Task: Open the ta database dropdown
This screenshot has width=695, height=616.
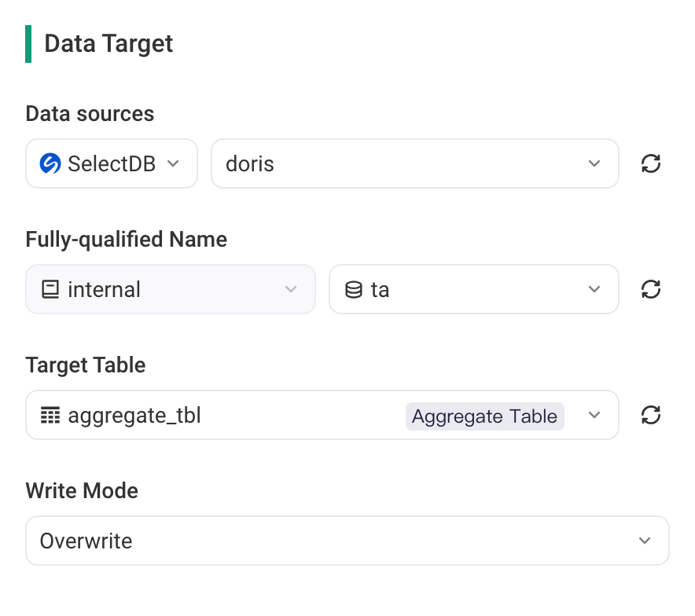Action: click(474, 289)
